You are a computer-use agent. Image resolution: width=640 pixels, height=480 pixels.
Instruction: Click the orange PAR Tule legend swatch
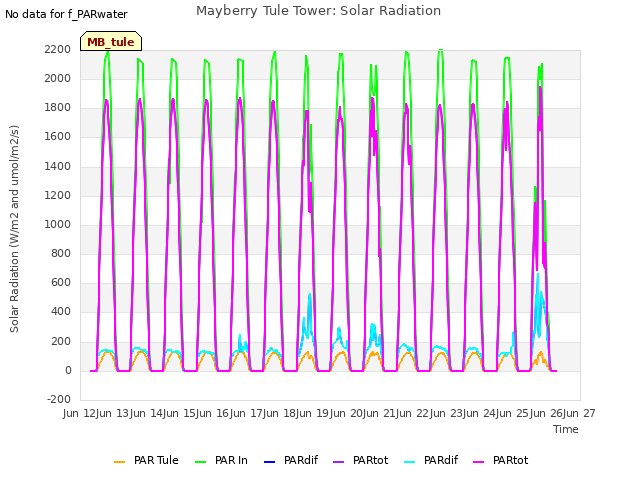pos(119,462)
